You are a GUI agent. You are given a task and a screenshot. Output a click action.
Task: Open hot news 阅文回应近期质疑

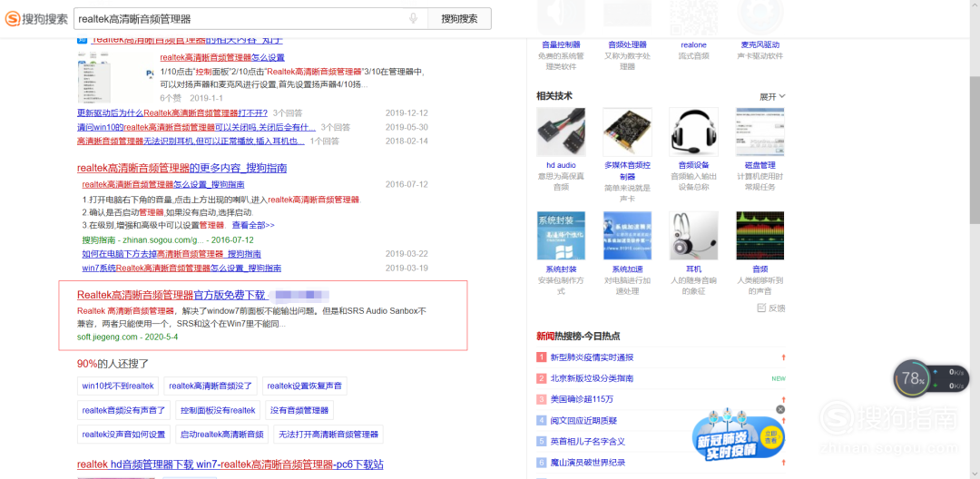pos(583,420)
